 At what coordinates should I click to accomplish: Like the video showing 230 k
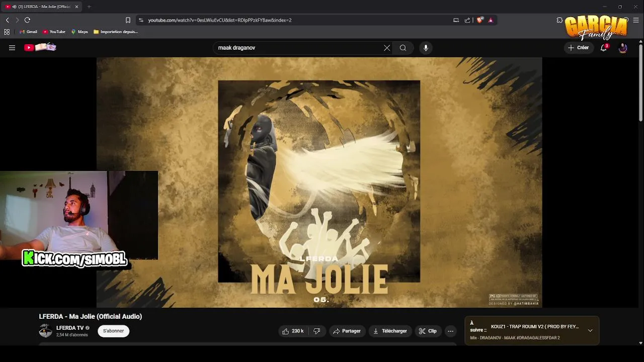point(293,331)
